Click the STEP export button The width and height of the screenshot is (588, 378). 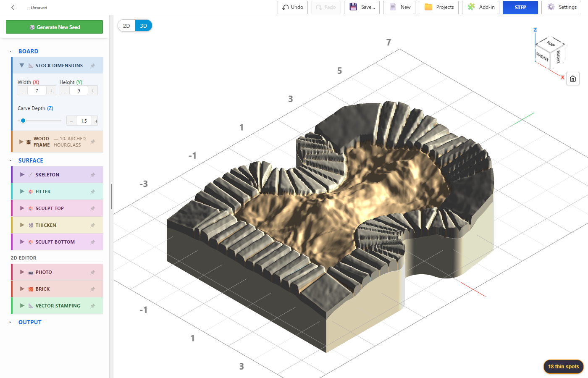tap(520, 8)
